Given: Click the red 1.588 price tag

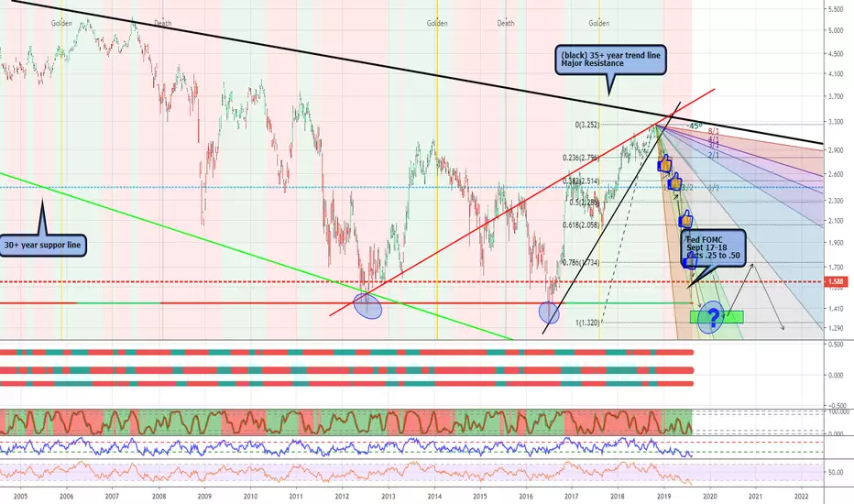Looking at the screenshot, I should 836,281.
